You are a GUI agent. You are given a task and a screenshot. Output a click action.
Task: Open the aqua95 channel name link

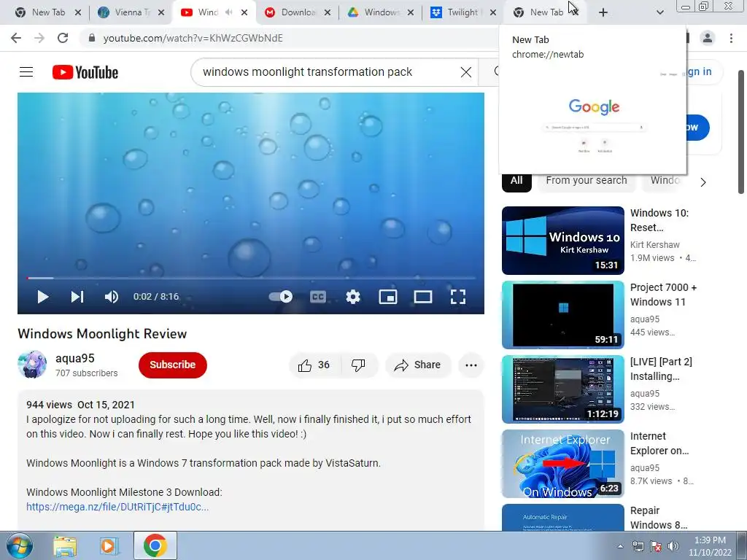pyautogui.click(x=75, y=358)
